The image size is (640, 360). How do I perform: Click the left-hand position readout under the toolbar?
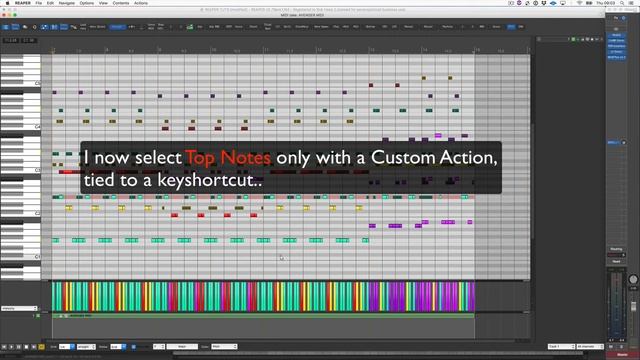(11, 40)
